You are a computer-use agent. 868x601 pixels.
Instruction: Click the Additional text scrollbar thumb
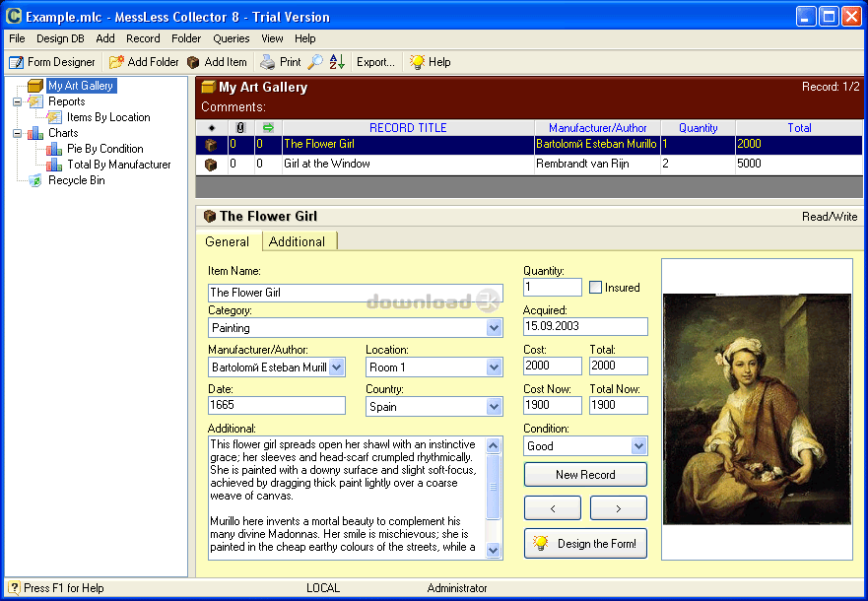tap(493, 487)
